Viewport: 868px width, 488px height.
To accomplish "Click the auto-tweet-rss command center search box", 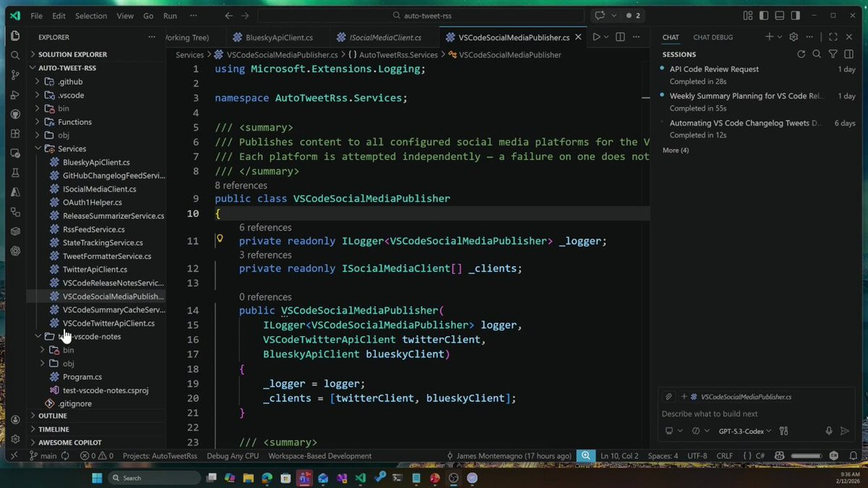I will 422,15.
